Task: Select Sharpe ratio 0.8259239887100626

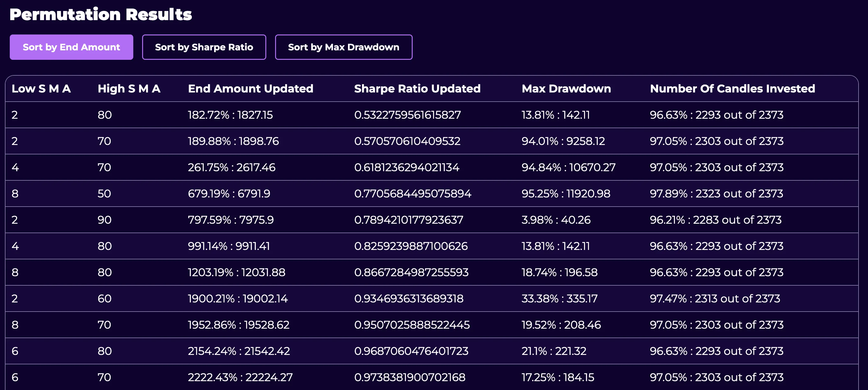Action: pos(411,246)
